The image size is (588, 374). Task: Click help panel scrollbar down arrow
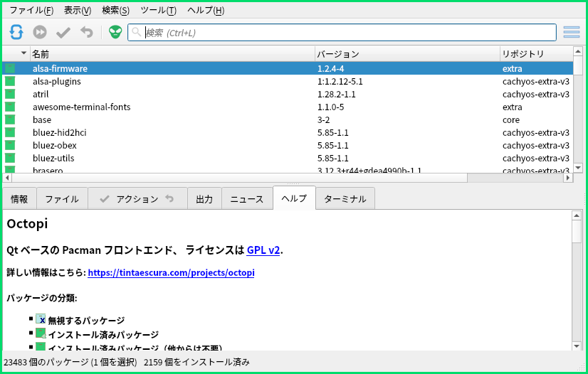pyautogui.click(x=577, y=346)
